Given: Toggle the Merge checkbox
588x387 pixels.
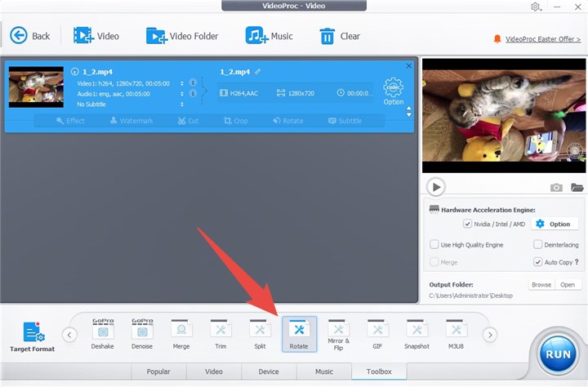Looking at the screenshot, I should [x=434, y=262].
